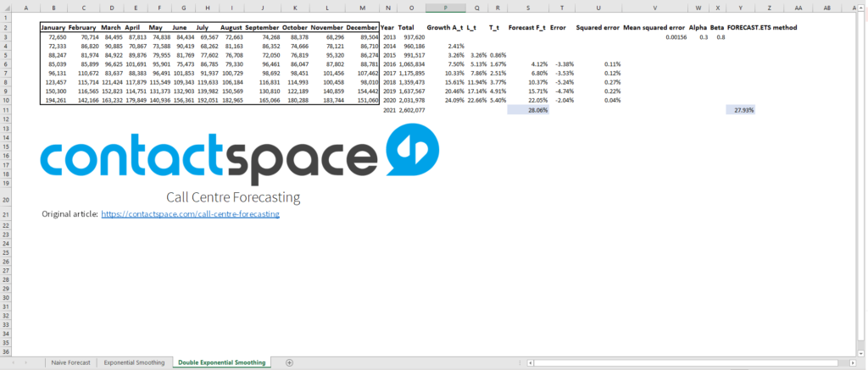This screenshot has height=370, width=868.
Task: Select the December 2019 value 154,442
Action: point(362,91)
